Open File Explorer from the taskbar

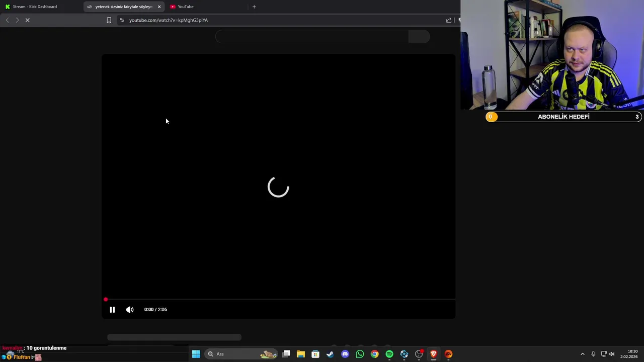point(301,354)
